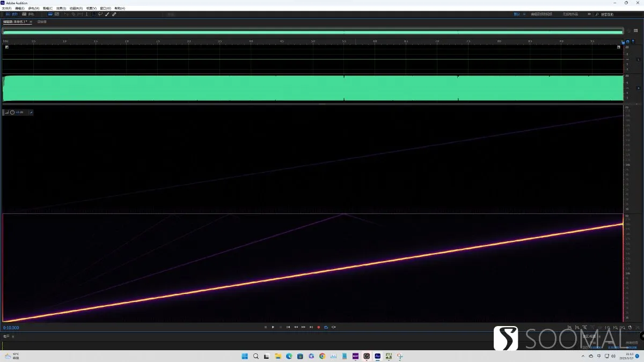Open Google Chrome from taskbar
The height and width of the screenshot is (362, 644).
click(322, 356)
